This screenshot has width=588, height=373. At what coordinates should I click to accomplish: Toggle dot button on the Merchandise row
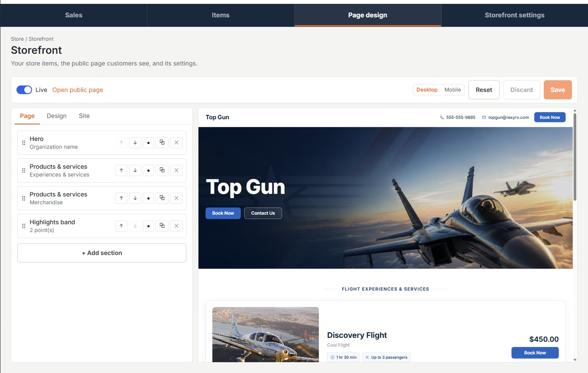click(x=149, y=198)
